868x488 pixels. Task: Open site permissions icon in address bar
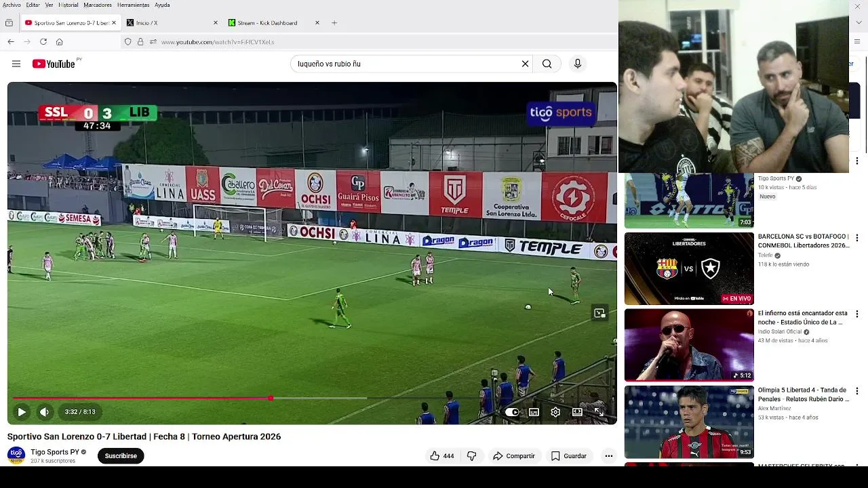coord(153,42)
